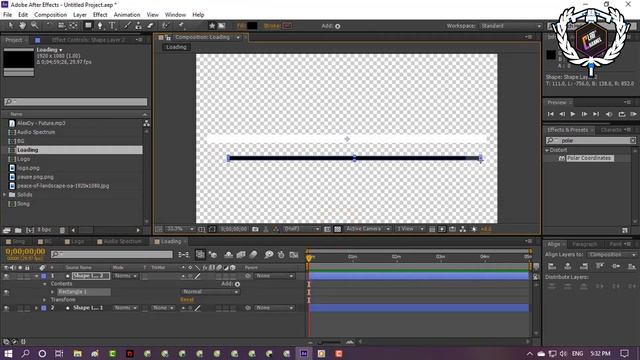Viewport: 640px width, 360px height.
Task: Select the Zoom magnifier tool
Action: 35,26
